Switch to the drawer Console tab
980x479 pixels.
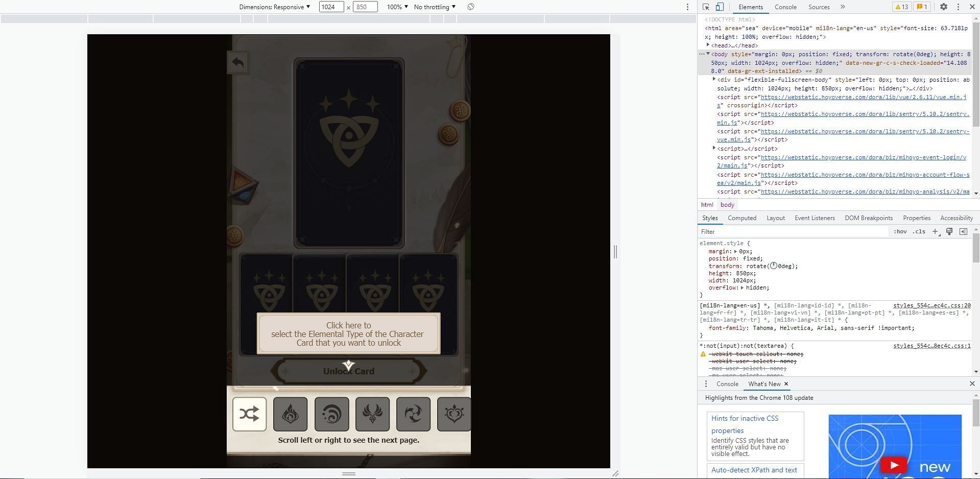(727, 384)
